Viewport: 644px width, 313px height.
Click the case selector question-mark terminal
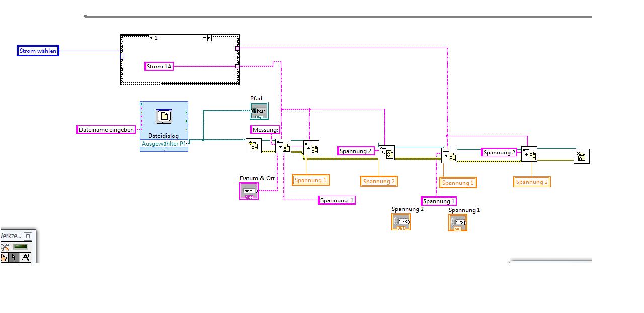[122, 56]
